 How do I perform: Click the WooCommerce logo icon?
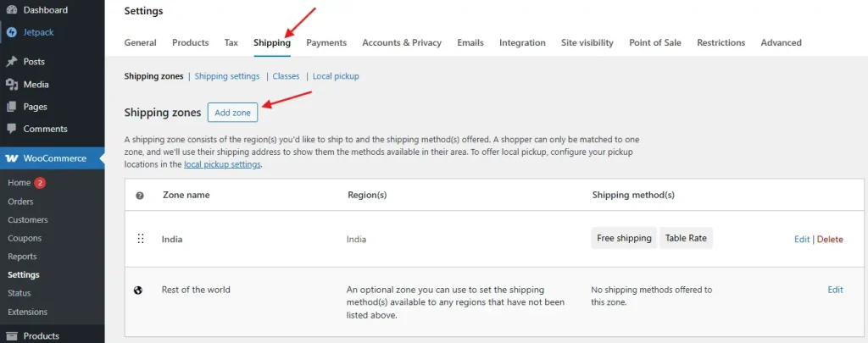click(12, 158)
